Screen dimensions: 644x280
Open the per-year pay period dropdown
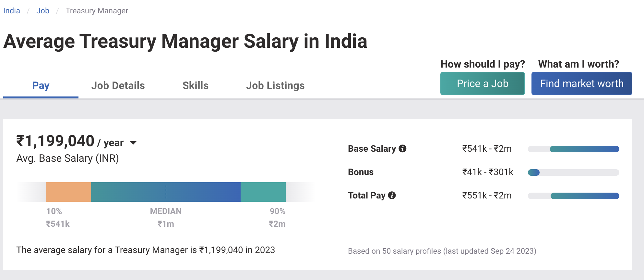tap(133, 143)
